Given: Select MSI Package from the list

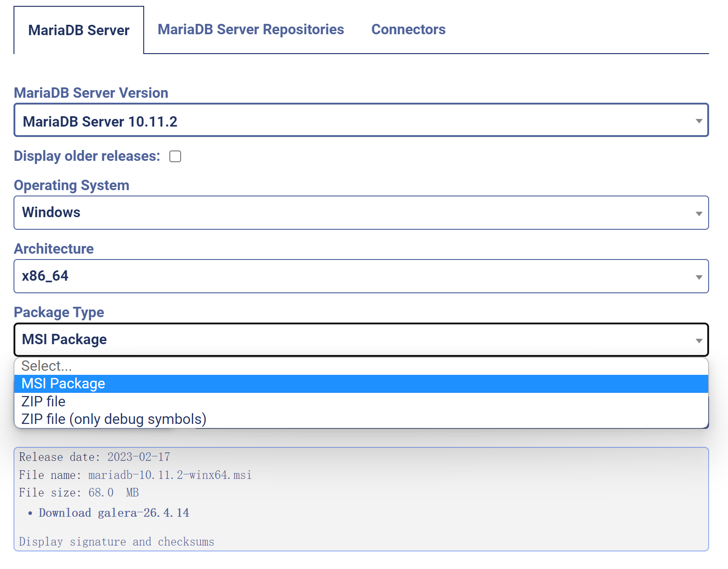Looking at the screenshot, I should tap(361, 383).
